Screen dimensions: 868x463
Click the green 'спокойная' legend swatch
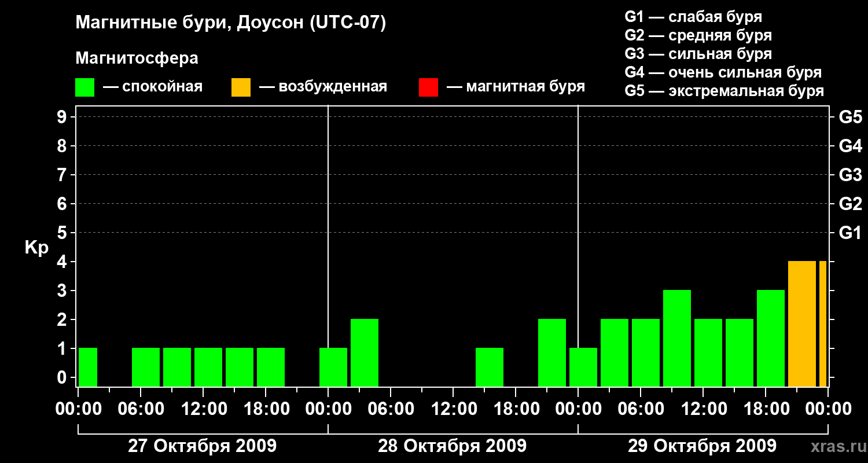(84, 87)
